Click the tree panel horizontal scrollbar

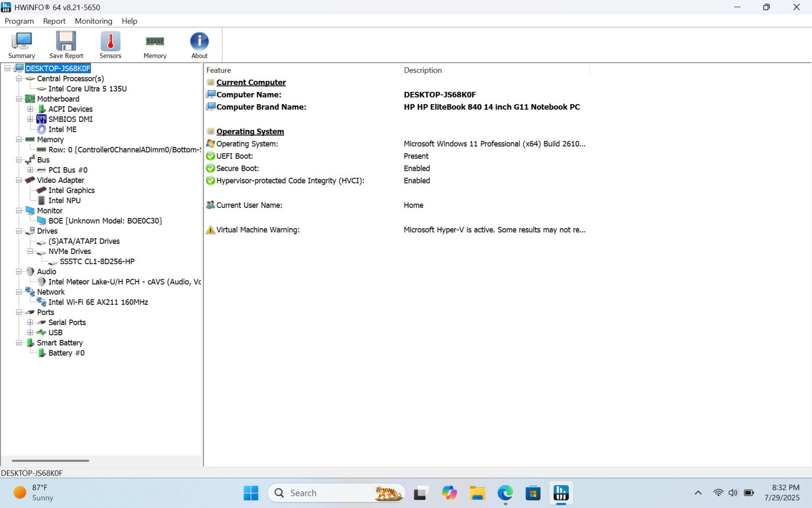tap(50, 461)
